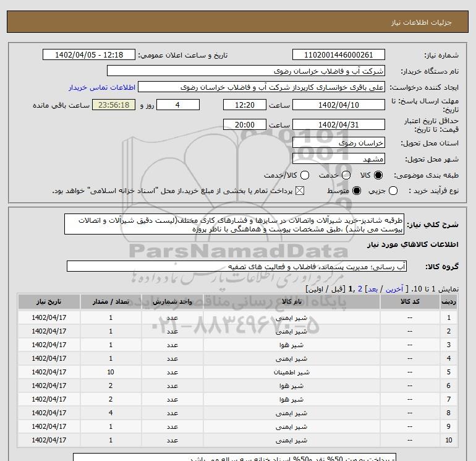Click the تعداد / مقدار column header
Screen dimensions: 476x461
(111, 301)
